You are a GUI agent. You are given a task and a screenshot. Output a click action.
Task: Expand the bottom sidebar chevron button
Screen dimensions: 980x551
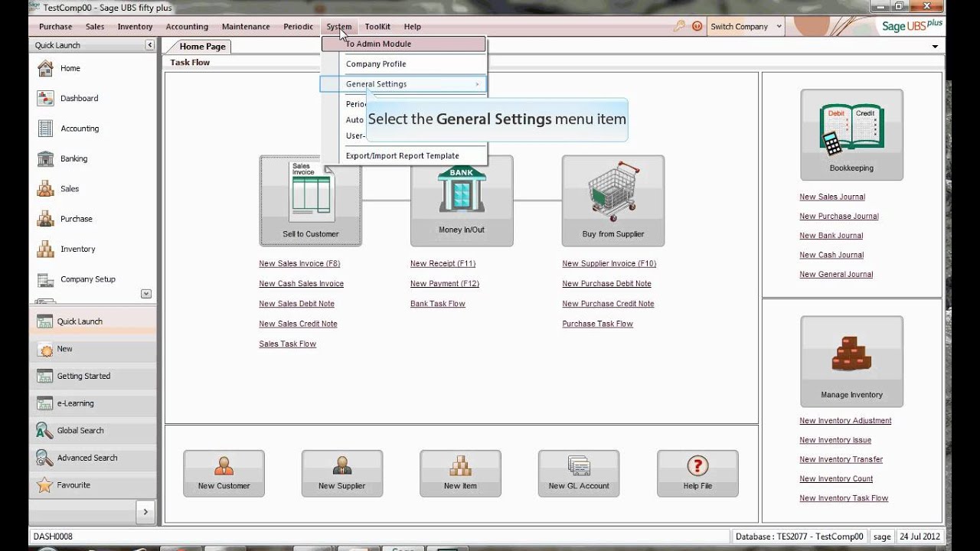pyautogui.click(x=145, y=511)
